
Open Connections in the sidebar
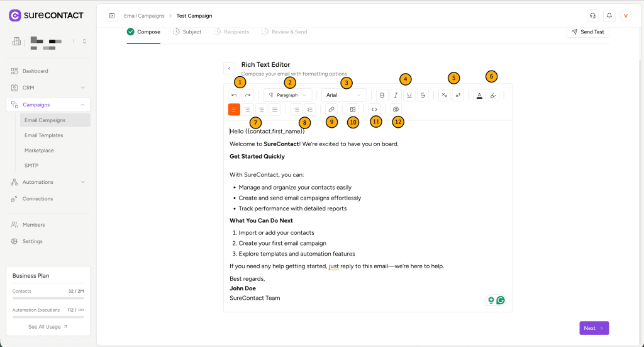click(48, 198)
